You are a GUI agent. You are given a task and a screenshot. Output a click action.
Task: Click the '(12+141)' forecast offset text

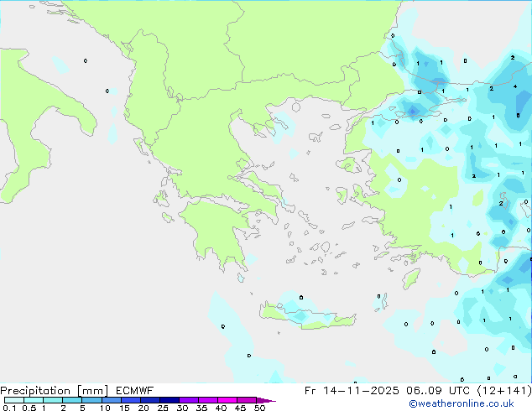click(504, 391)
